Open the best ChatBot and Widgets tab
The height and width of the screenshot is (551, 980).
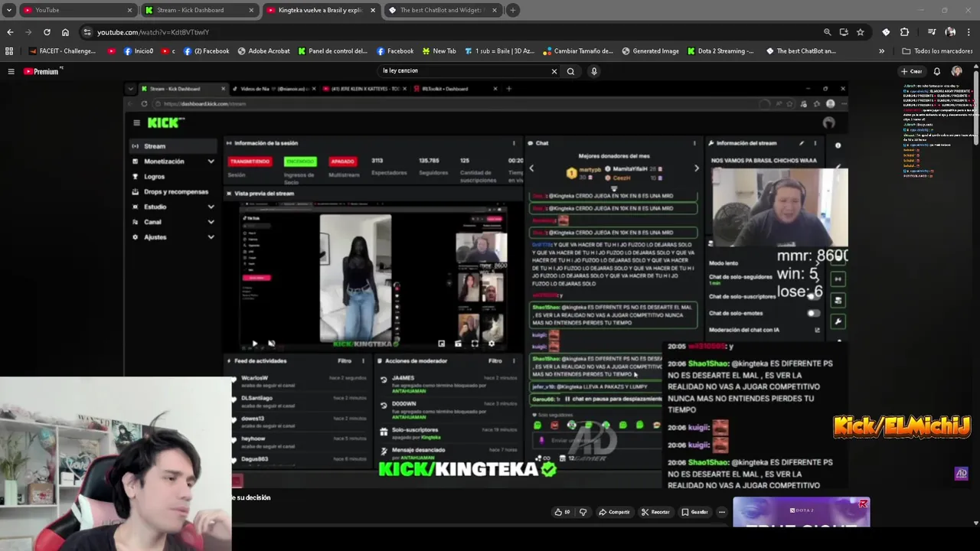click(443, 10)
